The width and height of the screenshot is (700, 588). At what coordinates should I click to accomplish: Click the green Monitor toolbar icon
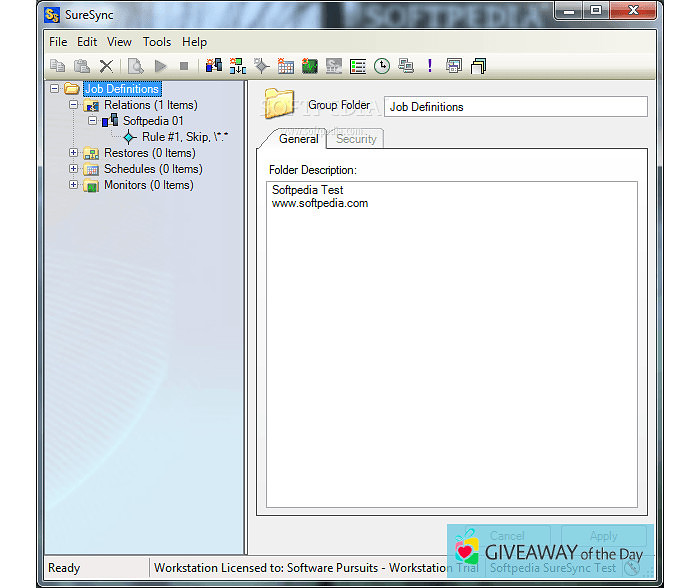[x=310, y=66]
